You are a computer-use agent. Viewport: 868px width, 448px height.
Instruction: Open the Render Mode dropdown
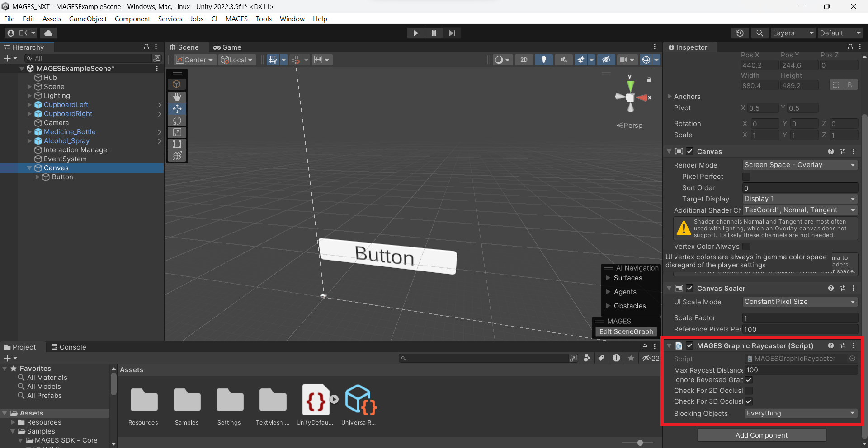(x=800, y=165)
